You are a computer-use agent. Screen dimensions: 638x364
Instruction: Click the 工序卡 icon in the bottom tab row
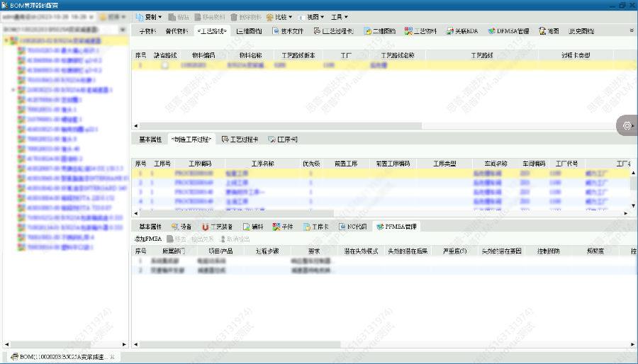[307, 227]
